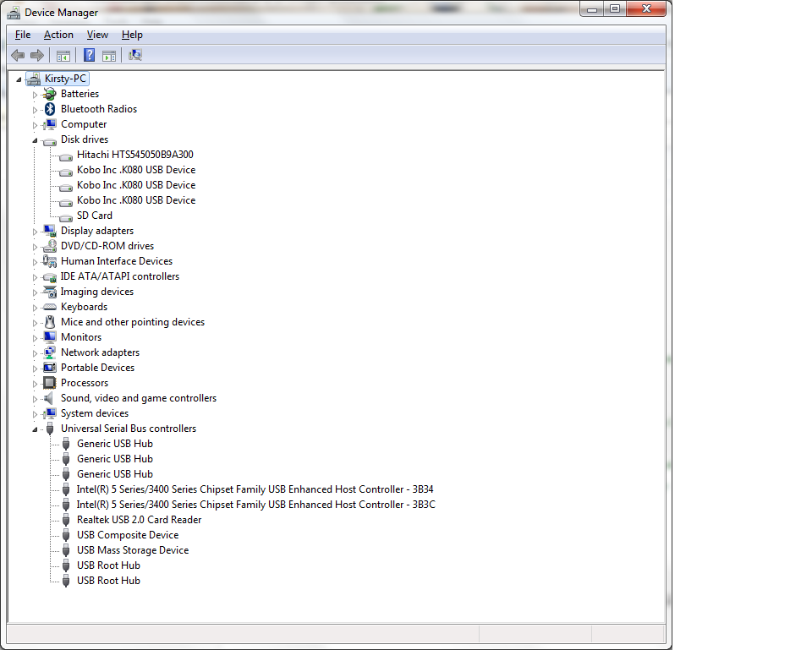This screenshot has width=812, height=650.
Task: Expand the System devices node arrow
Action: 36,414
